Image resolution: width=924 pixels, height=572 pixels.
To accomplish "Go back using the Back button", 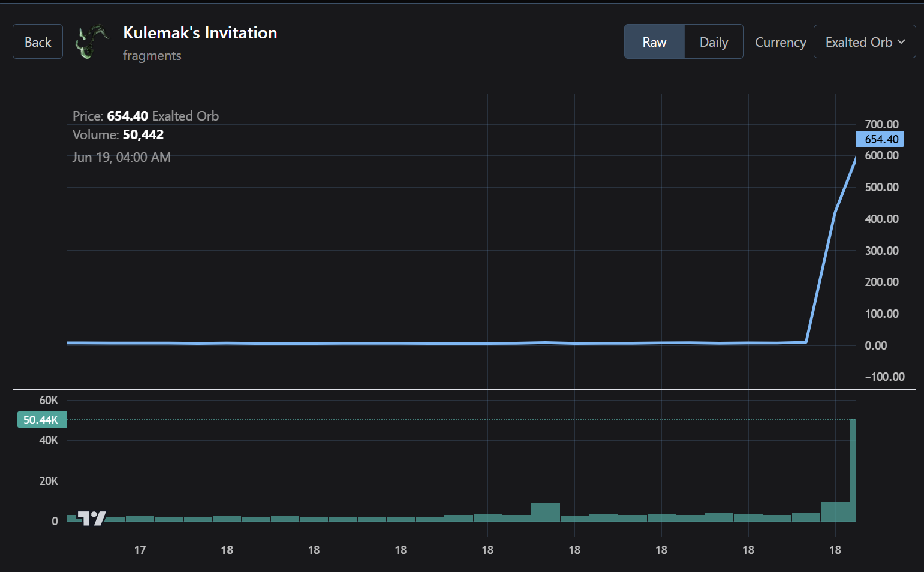I will (38, 41).
